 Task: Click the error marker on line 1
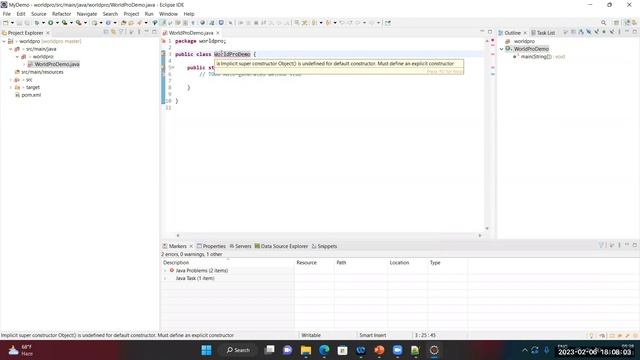(x=163, y=41)
